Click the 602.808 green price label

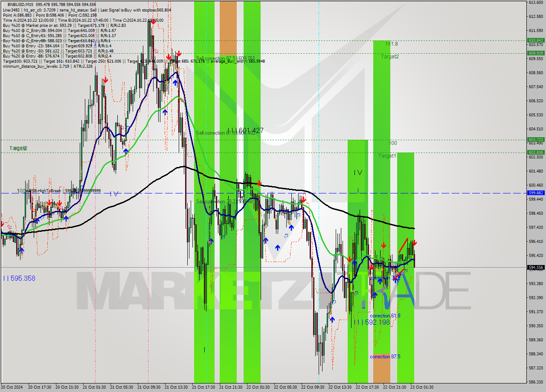(536, 152)
